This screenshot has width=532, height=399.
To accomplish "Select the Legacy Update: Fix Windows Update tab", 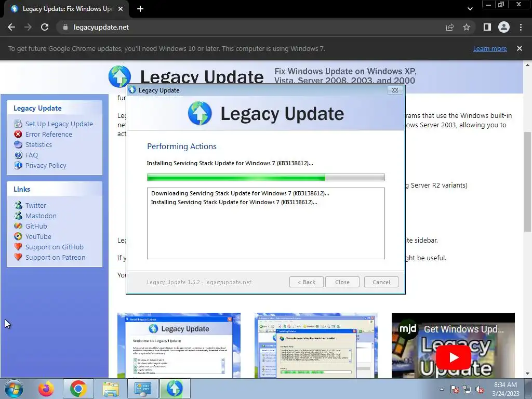I will (x=67, y=9).
